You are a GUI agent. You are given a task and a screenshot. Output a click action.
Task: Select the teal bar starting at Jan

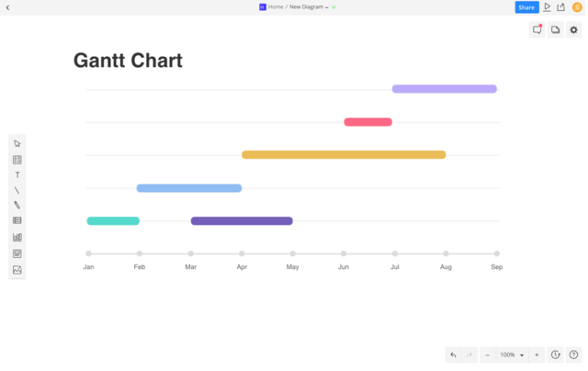113,221
